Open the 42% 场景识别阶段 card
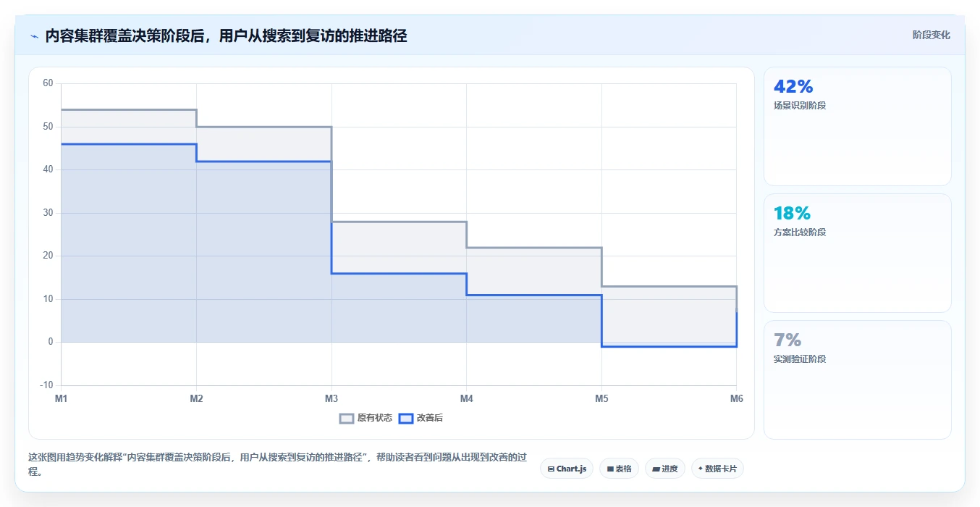980x507 pixels. coord(857,126)
